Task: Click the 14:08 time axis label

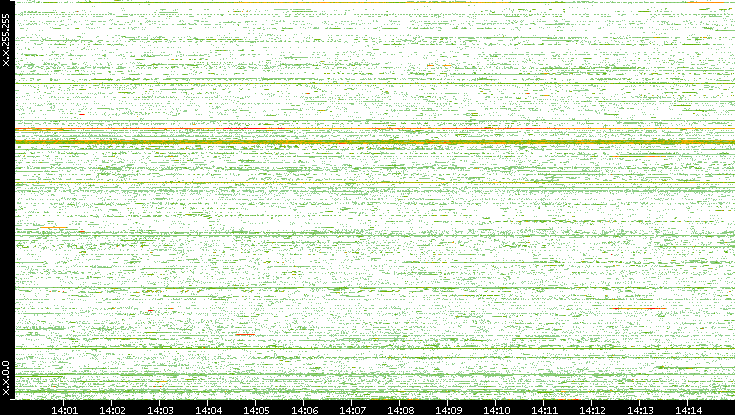Action: click(400, 410)
